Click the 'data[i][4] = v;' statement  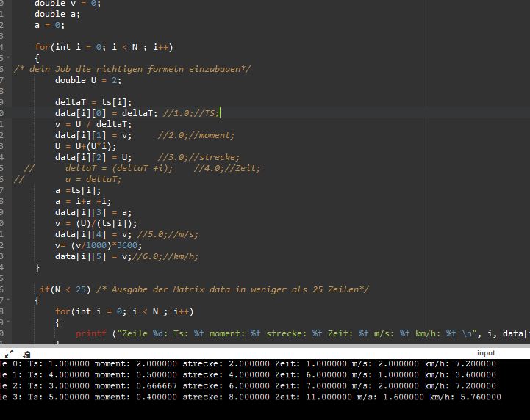[93, 235]
